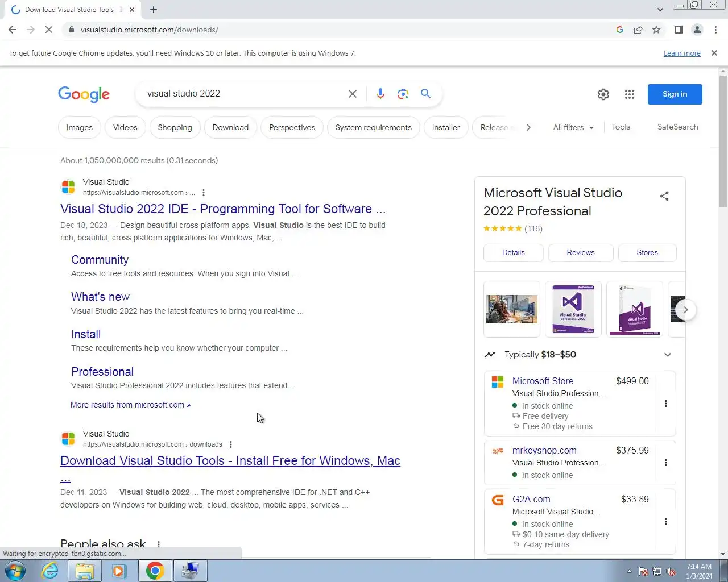Select the Perspectives filter chip
Image resolution: width=728 pixels, height=582 pixels.
pos(292,127)
